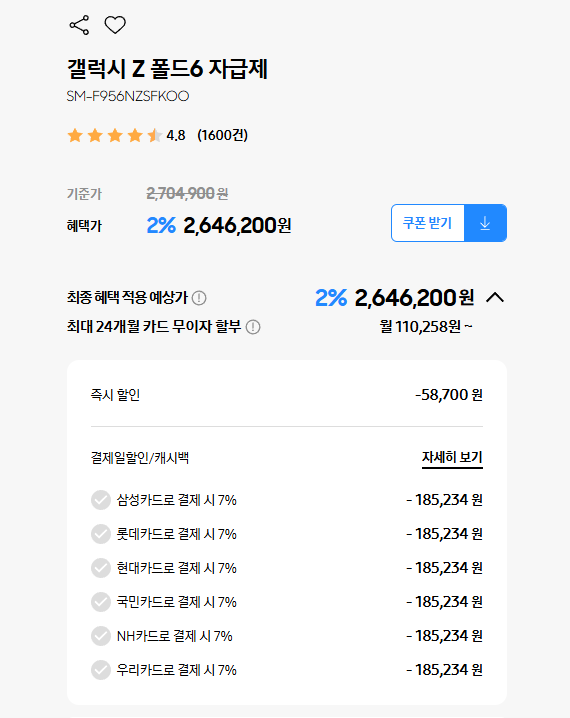Click the coupon download arrow icon

pyautogui.click(x=485, y=223)
